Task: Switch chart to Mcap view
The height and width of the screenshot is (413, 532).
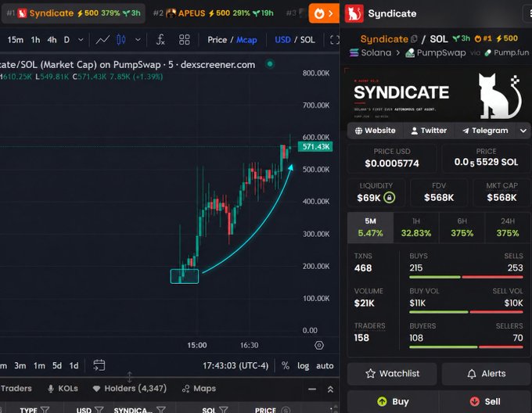Action: [246, 40]
